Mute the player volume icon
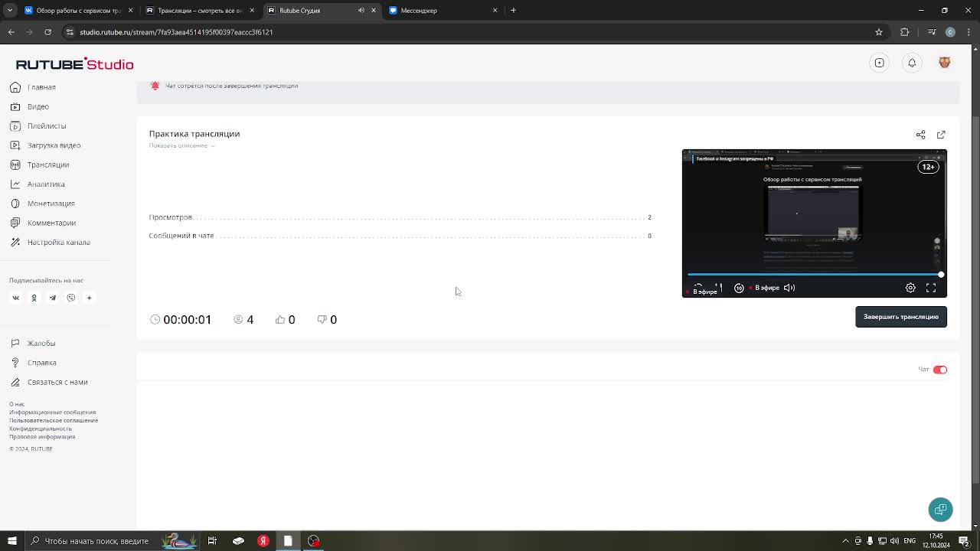Image resolution: width=980 pixels, height=551 pixels. click(789, 288)
